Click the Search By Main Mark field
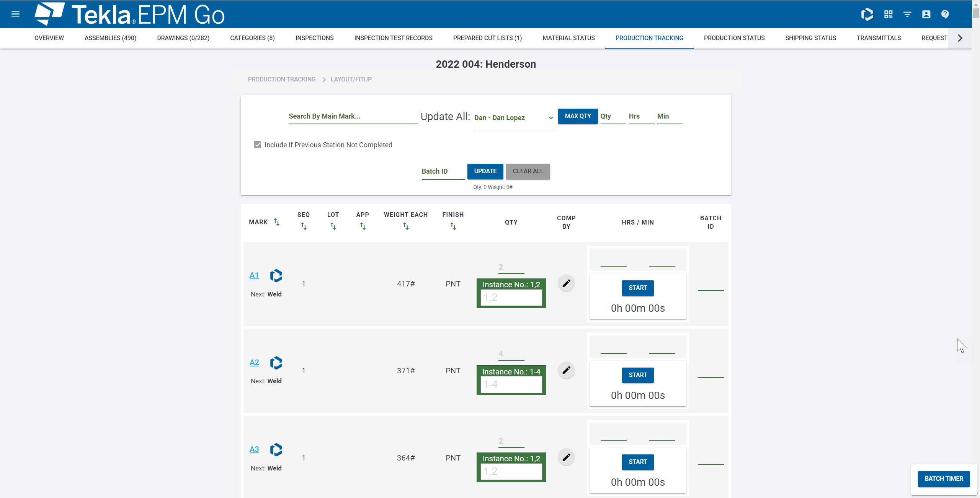The height and width of the screenshot is (498, 980). pos(353,116)
